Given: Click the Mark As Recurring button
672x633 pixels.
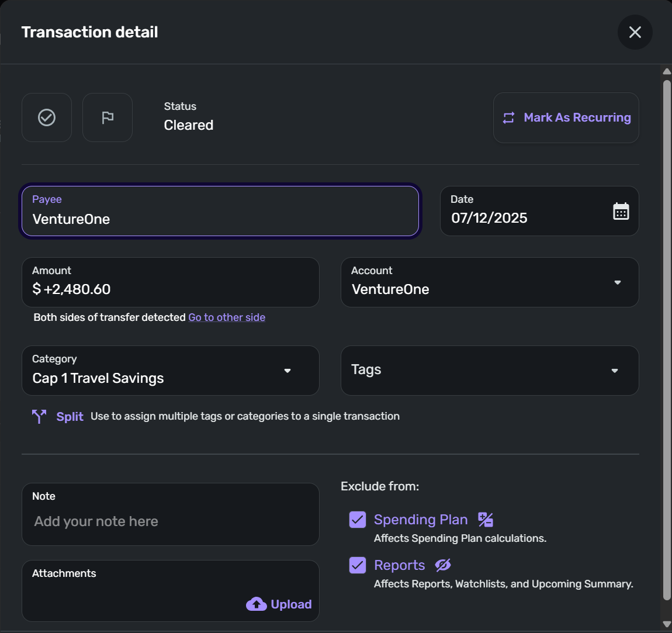Looking at the screenshot, I should (566, 117).
